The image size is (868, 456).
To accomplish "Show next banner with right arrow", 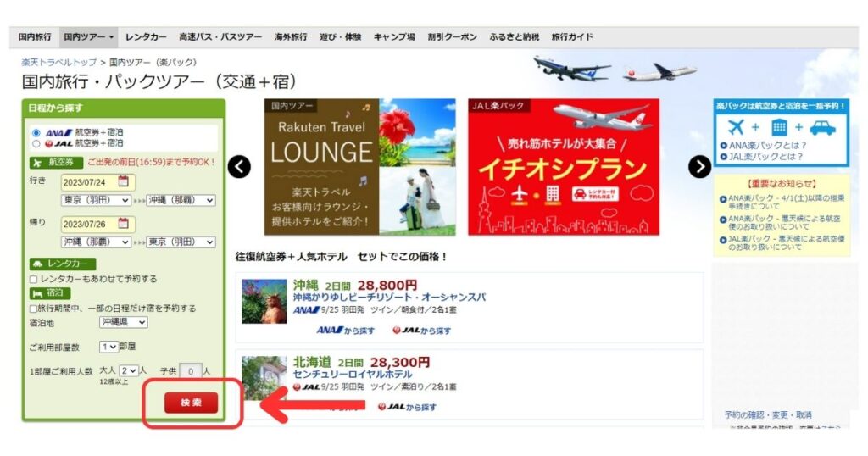I will (699, 167).
